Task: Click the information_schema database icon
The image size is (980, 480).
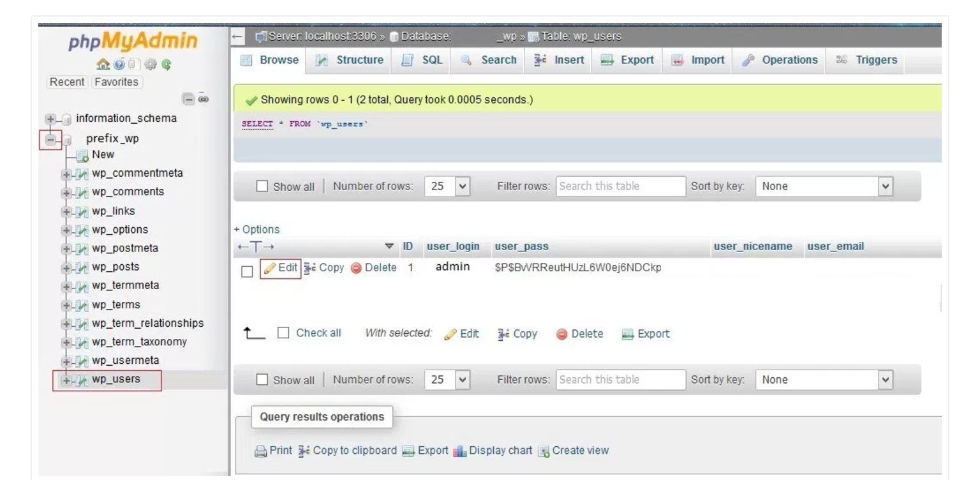Action: (66, 119)
